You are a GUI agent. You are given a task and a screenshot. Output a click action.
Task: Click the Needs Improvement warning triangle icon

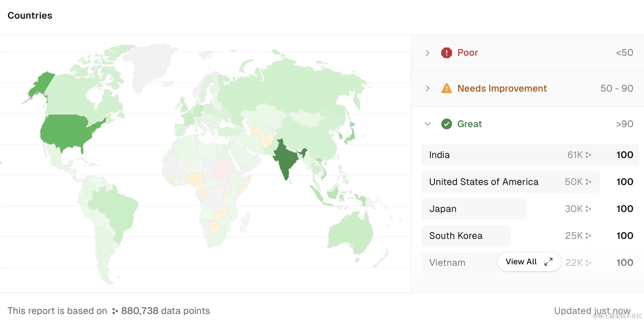447,89
